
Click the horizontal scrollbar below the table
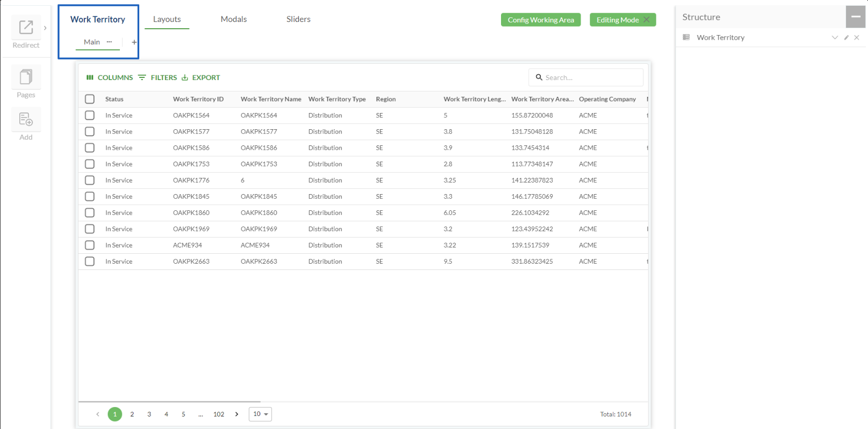[x=169, y=402]
